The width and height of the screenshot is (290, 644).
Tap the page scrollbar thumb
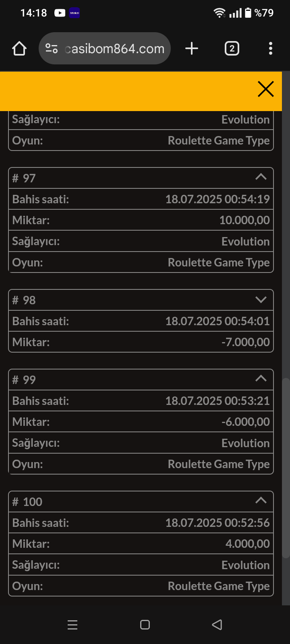(x=286, y=467)
